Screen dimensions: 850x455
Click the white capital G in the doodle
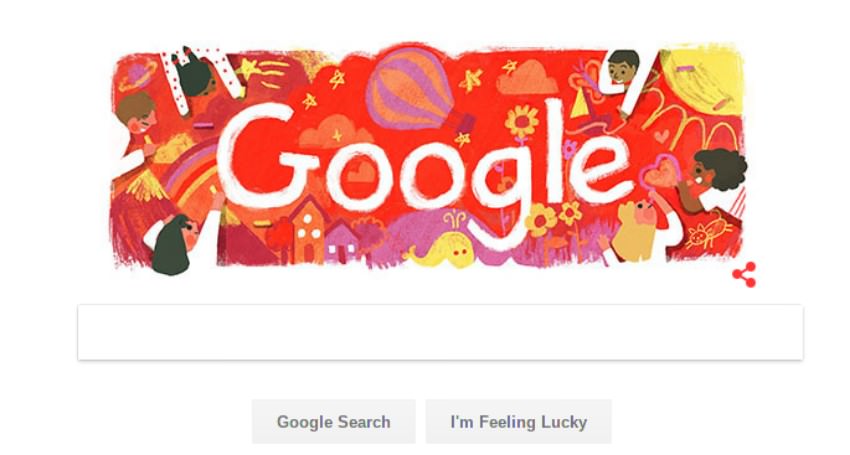coord(265,155)
